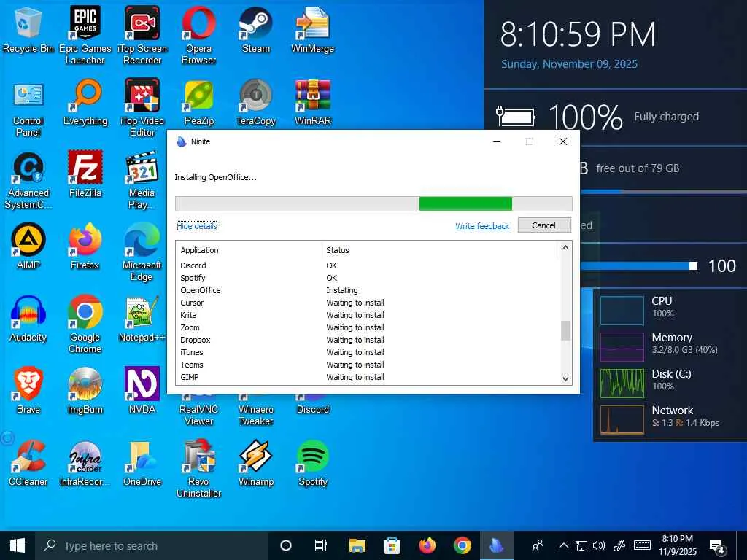Select the Audacity desktop icon
Viewport: 747px width, 560px height.
[28, 319]
